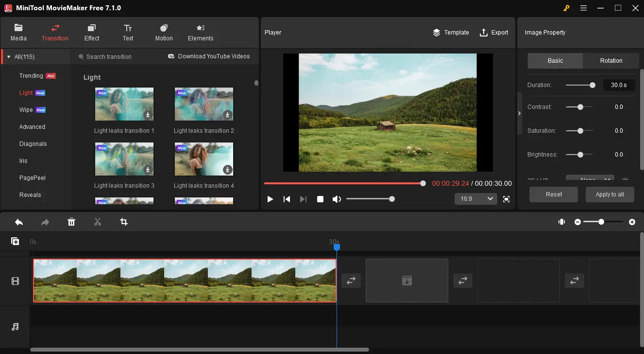Delete clip with trash icon
This screenshot has height=354, width=644.
click(x=71, y=222)
